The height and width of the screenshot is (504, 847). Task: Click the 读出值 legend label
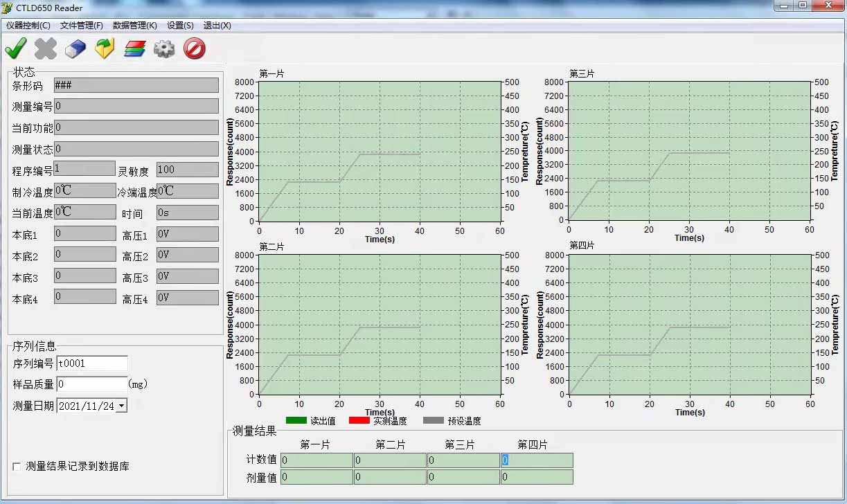[x=323, y=420]
